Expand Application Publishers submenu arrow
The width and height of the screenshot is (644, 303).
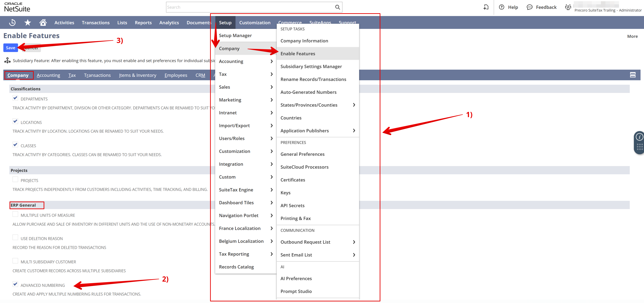click(x=354, y=131)
